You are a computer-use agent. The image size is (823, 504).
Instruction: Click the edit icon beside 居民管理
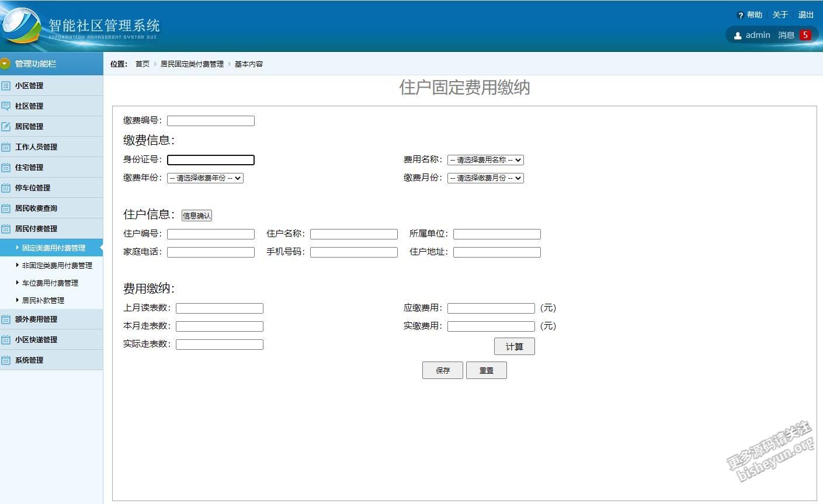(x=6, y=126)
